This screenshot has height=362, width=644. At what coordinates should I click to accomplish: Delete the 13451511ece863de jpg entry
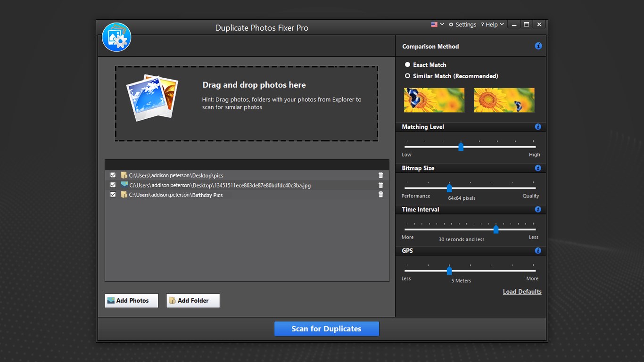click(381, 185)
